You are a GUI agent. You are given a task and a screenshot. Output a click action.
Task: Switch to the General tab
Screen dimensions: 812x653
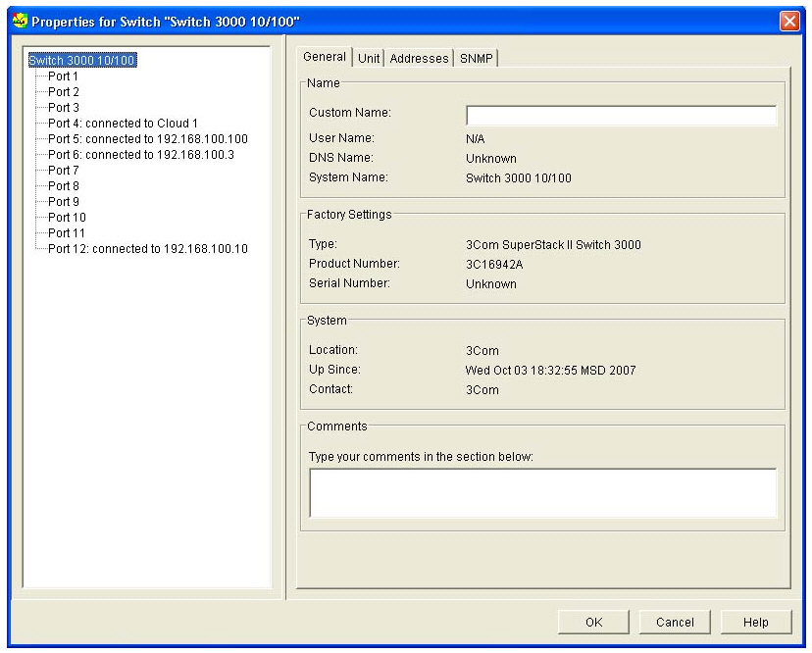tap(325, 57)
